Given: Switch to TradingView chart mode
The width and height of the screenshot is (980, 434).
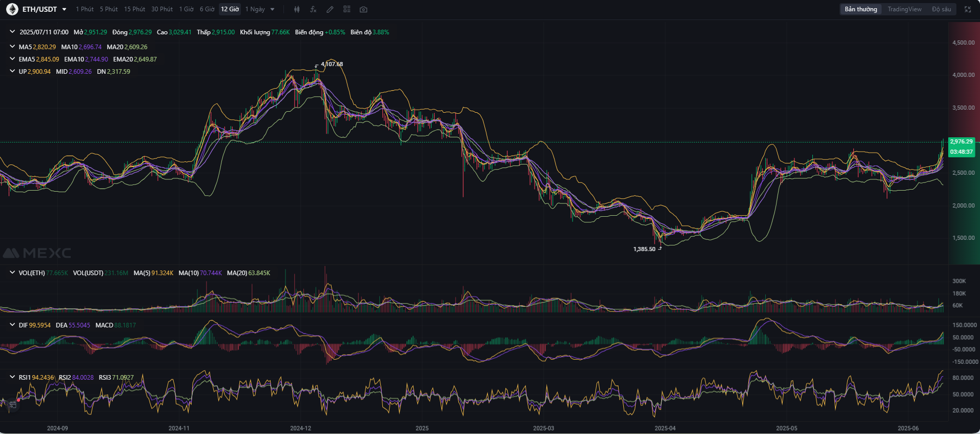Looking at the screenshot, I should pyautogui.click(x=904, y=9).
